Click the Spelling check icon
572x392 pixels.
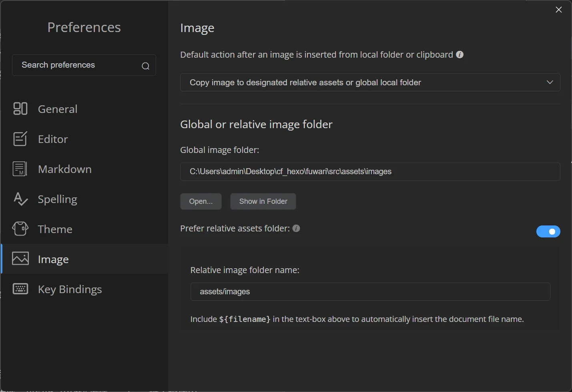tap(20, 199)
